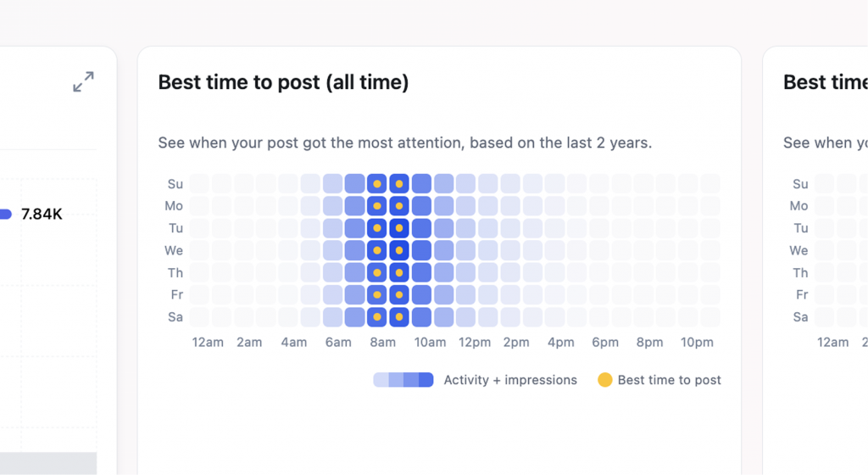The width and height of the screenshot is (868, 475).
Task: Select the Monday 10am heatmap cell
Action: tap(421, 206)
